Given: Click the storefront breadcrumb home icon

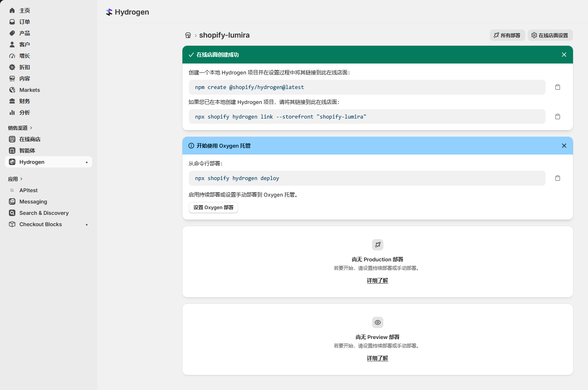Looking at the screenshot, I should (x=188, y=35).
